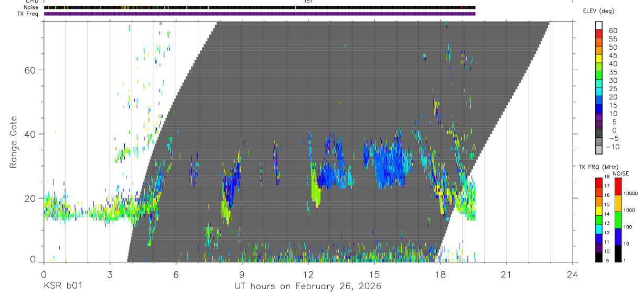Viewport: 644px width, 297px height.
Task: Click the 'ELEV (deg)' legend title
Action: 598,11
